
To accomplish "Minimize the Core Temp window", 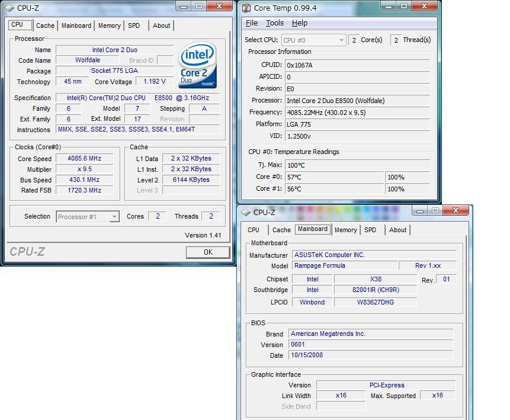I will pyautogui.click(x=389, y=6).
